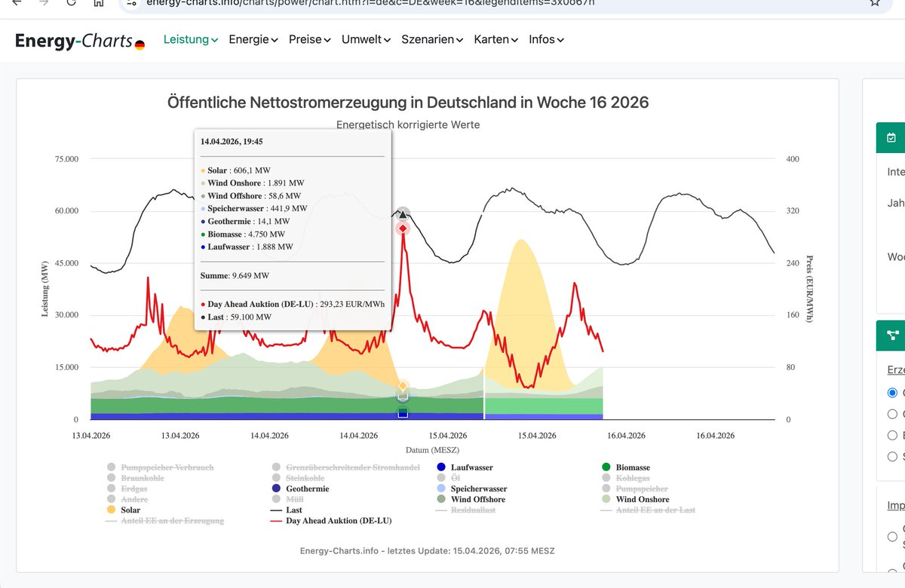Click inside the browser address bar

tap(452, 3)
